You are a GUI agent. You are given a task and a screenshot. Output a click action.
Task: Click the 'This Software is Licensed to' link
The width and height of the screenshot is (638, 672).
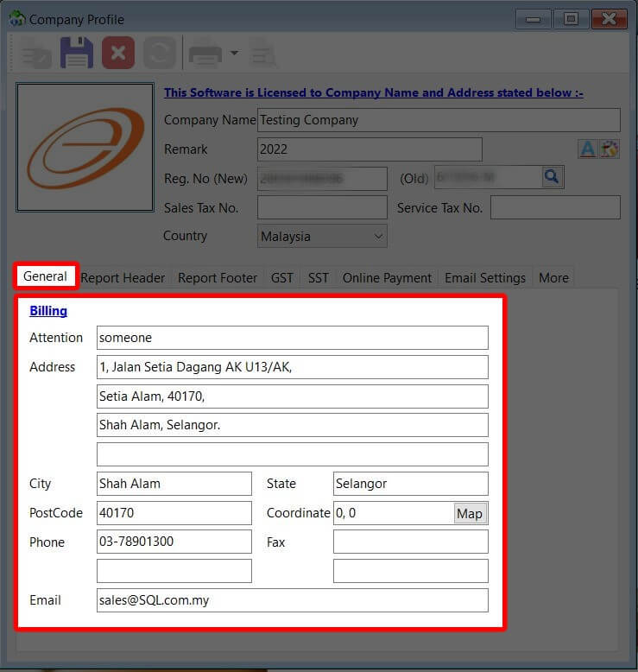click(x=374, y=92)
